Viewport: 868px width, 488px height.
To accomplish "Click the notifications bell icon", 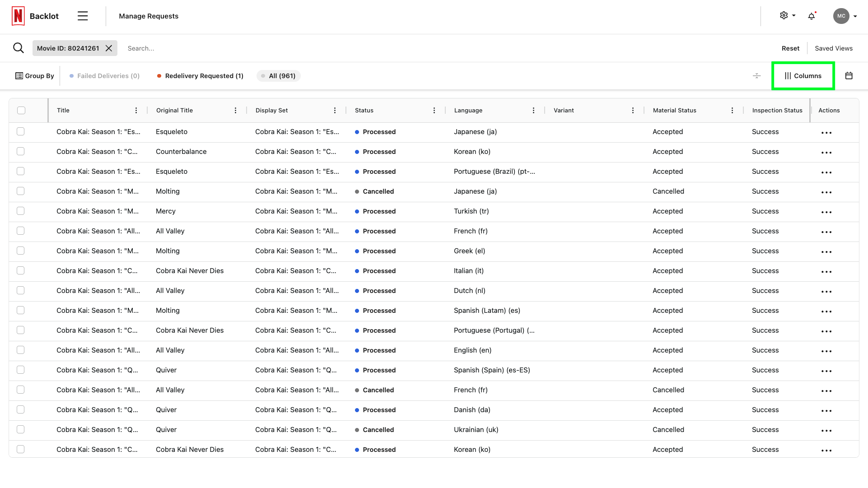I will (812, 16).
